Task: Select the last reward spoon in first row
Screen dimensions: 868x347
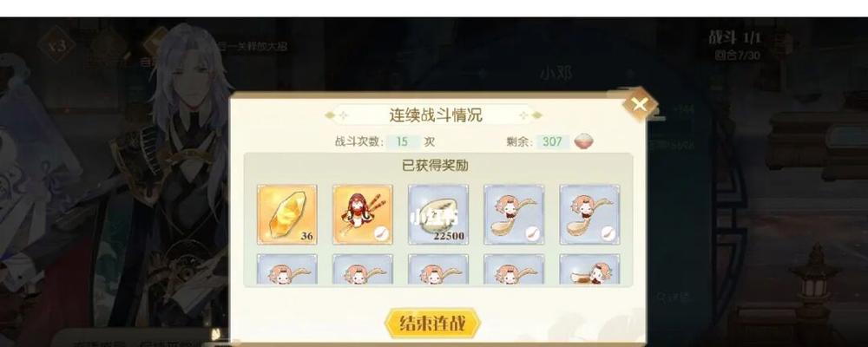Action: [x=589, y=214]
